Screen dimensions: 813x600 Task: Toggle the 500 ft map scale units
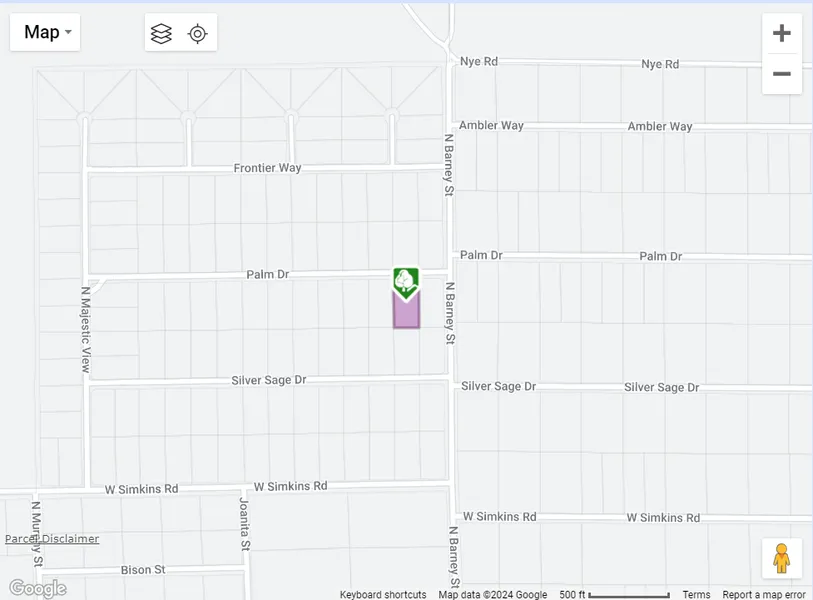614,595
